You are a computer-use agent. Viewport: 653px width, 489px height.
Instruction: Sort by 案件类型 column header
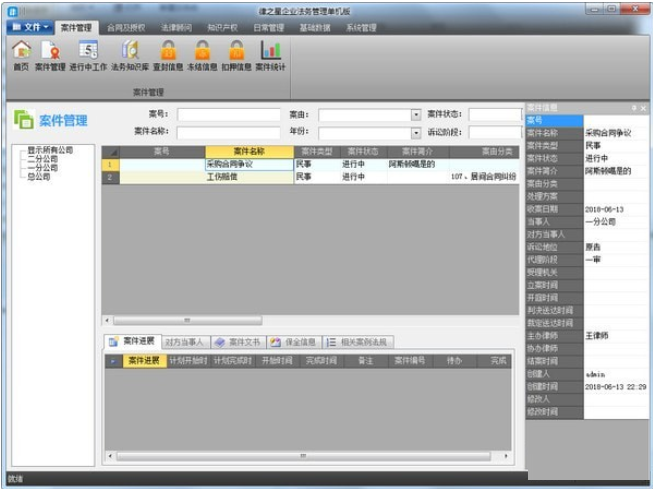(317, 152)
